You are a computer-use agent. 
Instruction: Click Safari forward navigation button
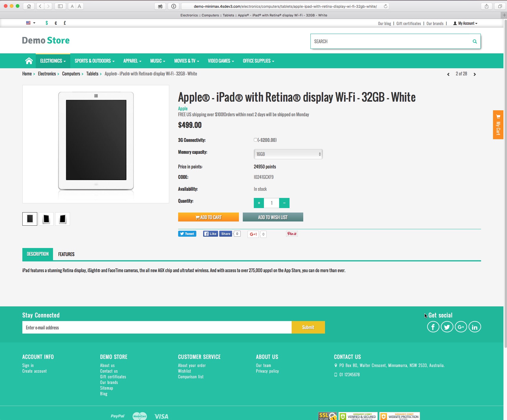click(x=48, y=6)
